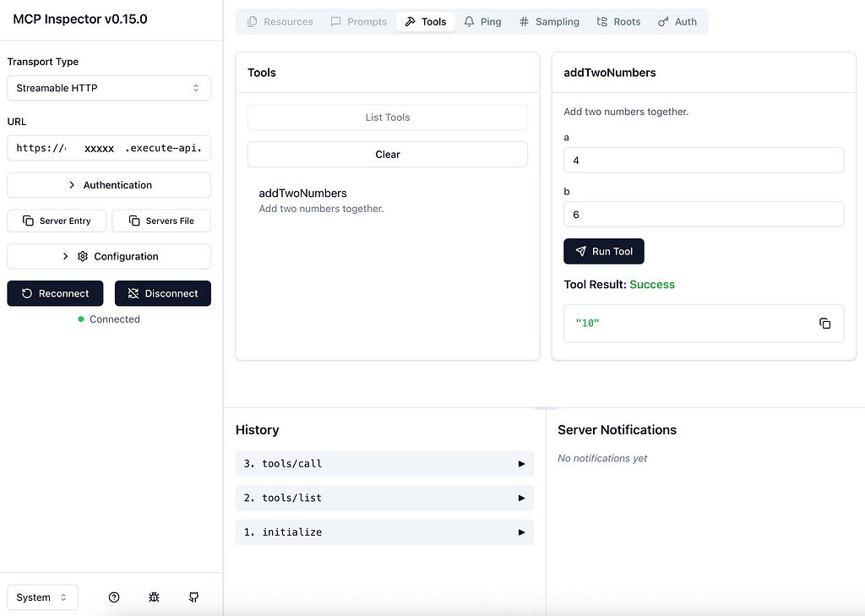
Task: Focus the parameter a input field
Action: pyautogui.click(x=704, y=160)
